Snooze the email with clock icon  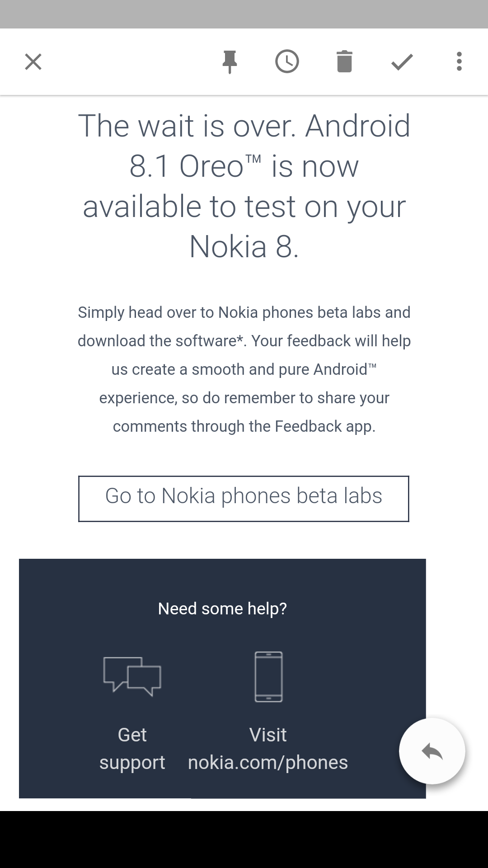287,62
